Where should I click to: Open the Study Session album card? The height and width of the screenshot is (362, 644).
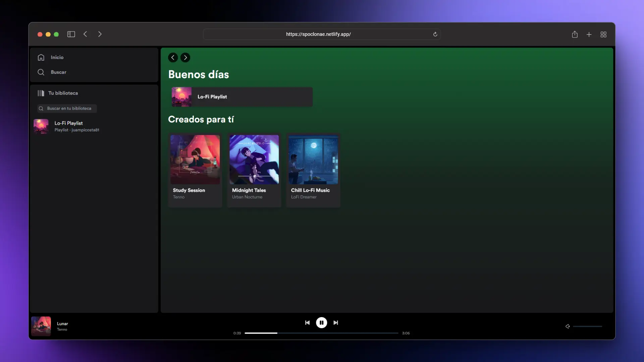pyautogui.click(x=195, y=170)
